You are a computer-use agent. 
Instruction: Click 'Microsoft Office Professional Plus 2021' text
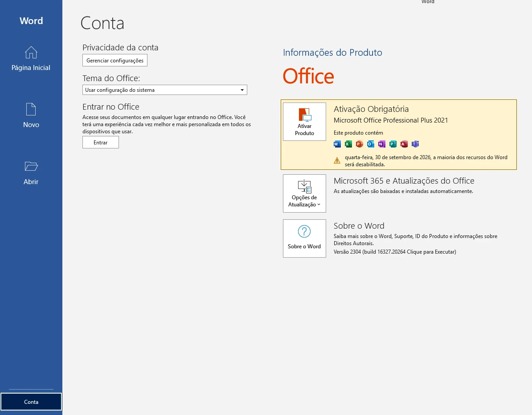[x=390, y=120]
